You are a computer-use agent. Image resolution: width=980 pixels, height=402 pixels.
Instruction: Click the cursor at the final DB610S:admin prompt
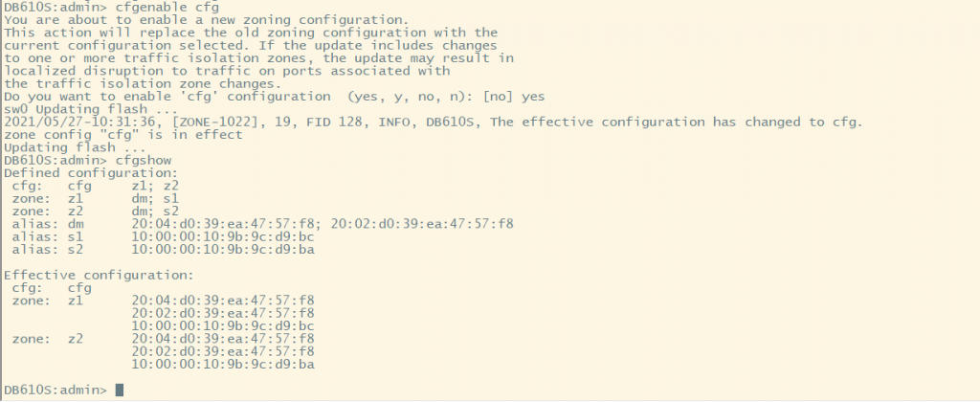(119, 390)
